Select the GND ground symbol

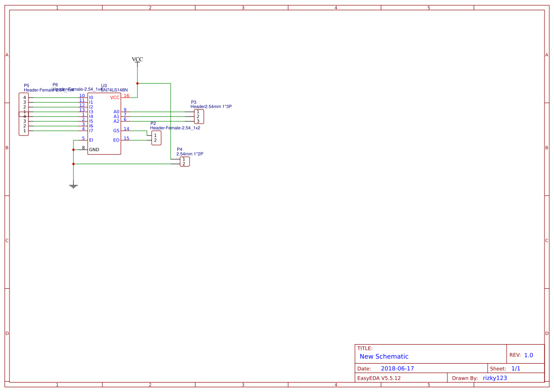[x=73, y=185]
